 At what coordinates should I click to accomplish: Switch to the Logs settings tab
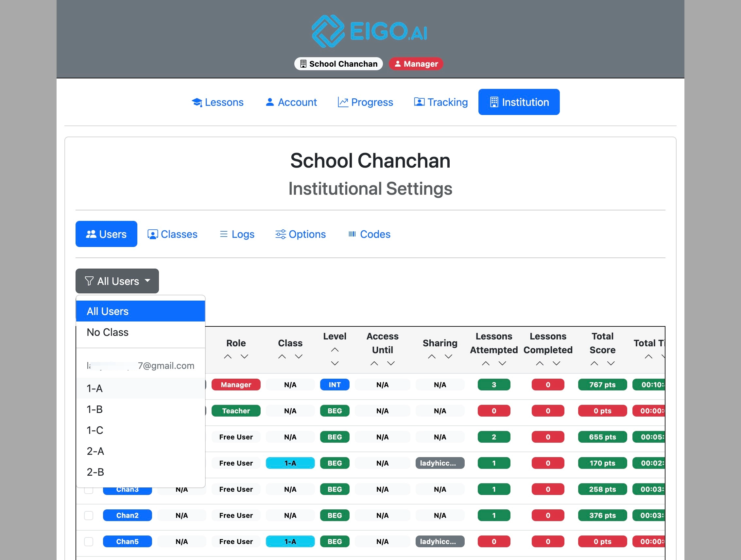(237, 234)
